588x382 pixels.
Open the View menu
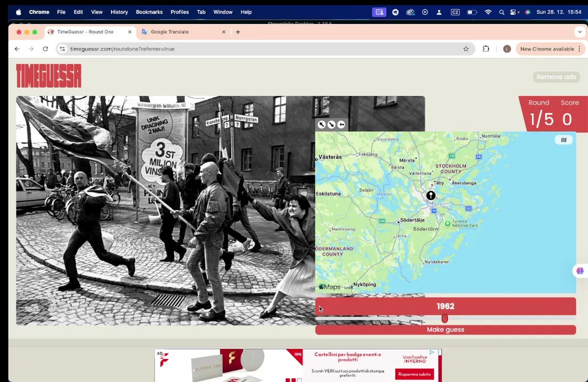click(x=97, y=12)
